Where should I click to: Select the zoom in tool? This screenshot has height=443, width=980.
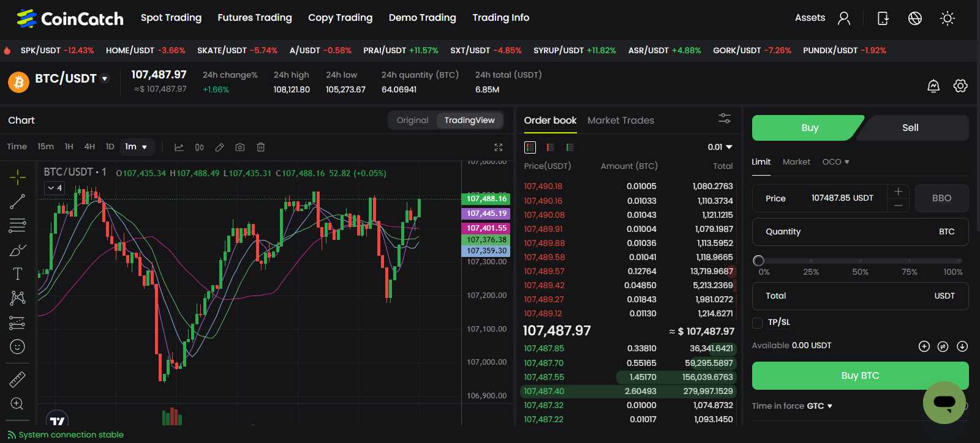18,404
